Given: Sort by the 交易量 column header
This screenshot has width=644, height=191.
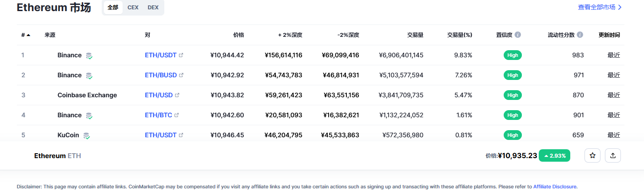Looking at the screenshot, I should click(415, 35).
